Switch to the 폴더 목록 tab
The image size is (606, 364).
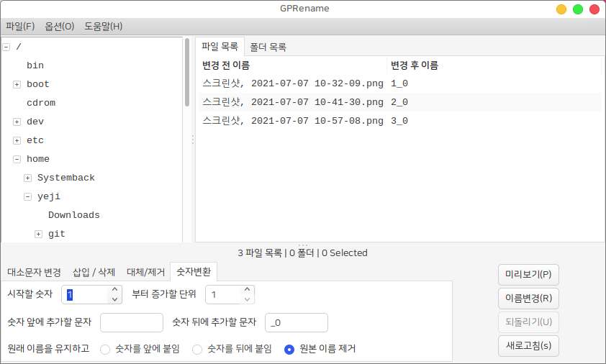pyautogui.click(x=268, y=47)
